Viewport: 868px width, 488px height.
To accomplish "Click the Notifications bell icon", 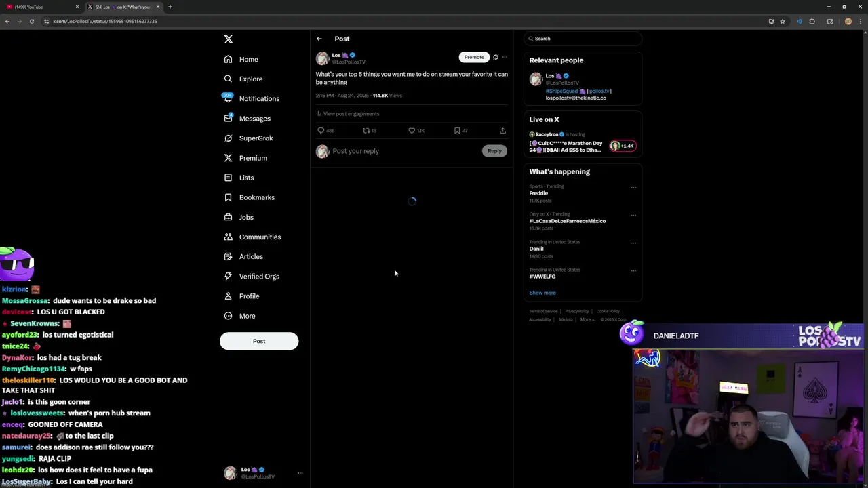I will (229, 98).
